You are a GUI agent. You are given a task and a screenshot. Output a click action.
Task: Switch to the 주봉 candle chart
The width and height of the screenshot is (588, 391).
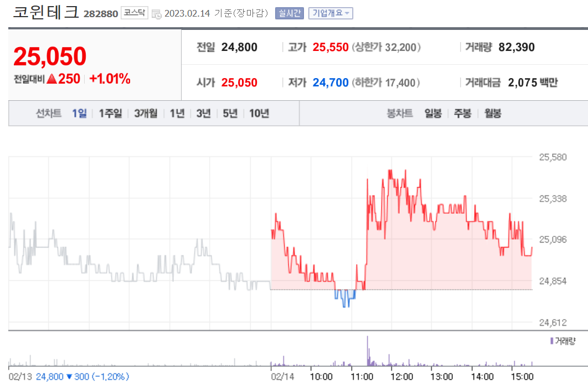(x=462, y=114)
